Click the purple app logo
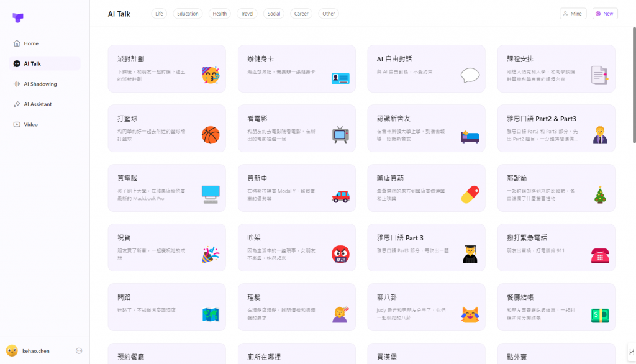Image resolution: width=636 pixels, height=364 pixels. [18, 17]
